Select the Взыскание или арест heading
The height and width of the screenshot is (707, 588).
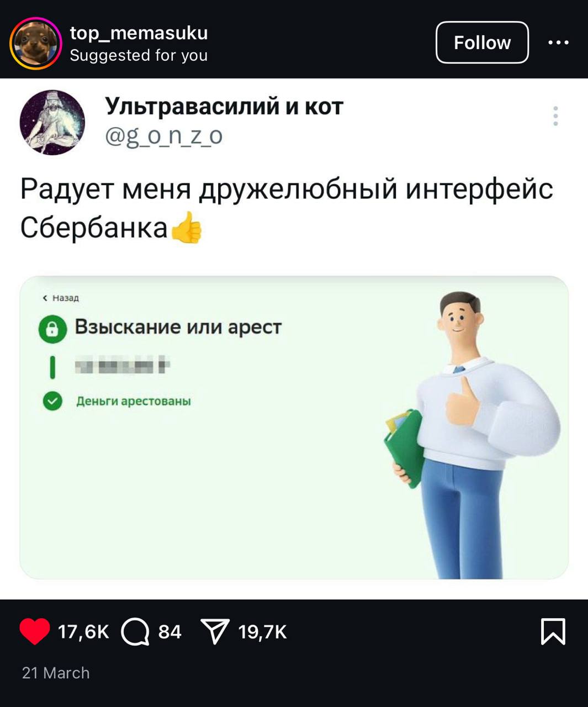178,327
